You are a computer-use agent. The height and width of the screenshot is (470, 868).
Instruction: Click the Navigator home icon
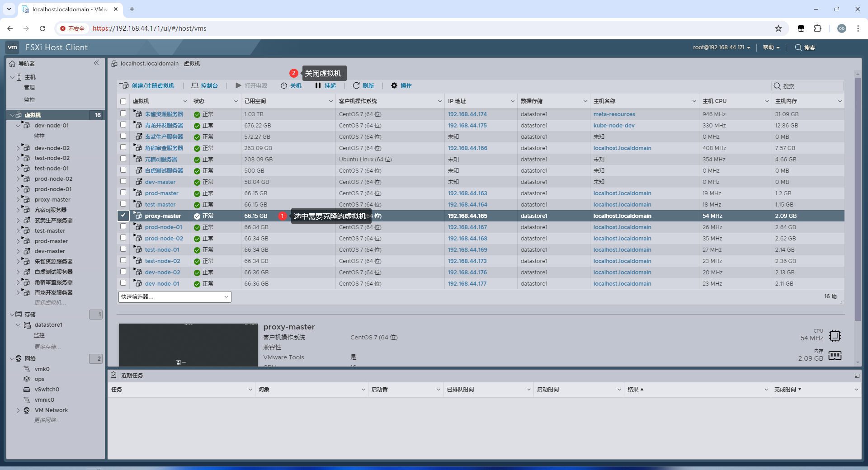[13, 64]
